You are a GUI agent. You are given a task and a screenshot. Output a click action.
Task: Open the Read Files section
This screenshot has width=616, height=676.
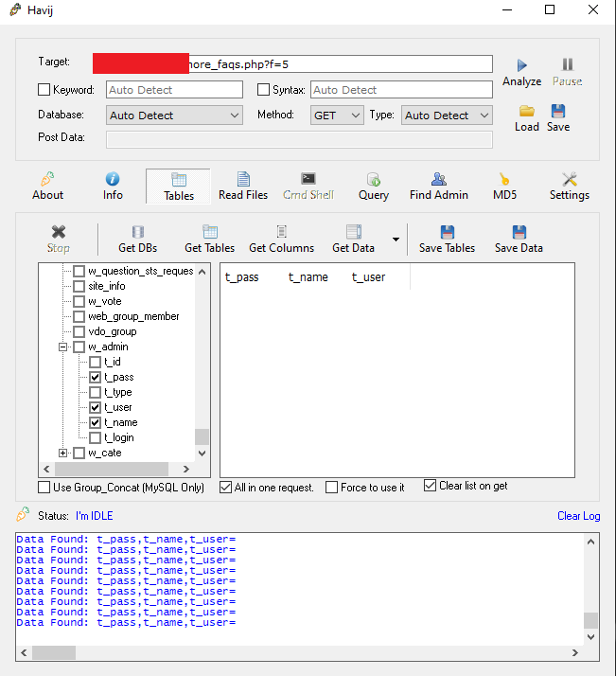click(243, 187)
